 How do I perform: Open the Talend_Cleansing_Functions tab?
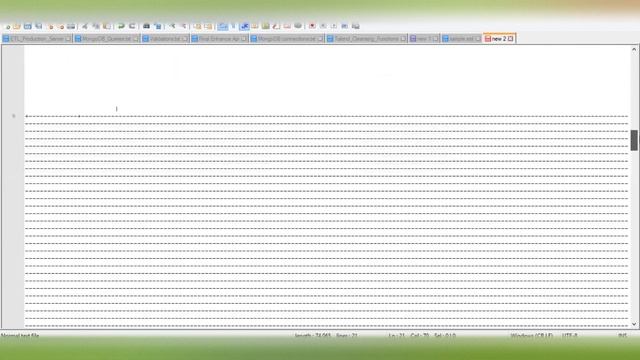367,39
